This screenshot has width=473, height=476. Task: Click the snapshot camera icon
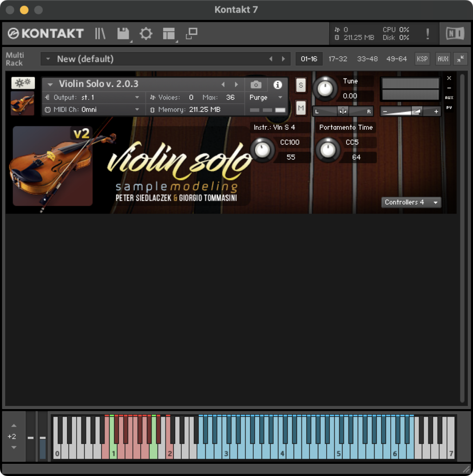pos(256,85)
